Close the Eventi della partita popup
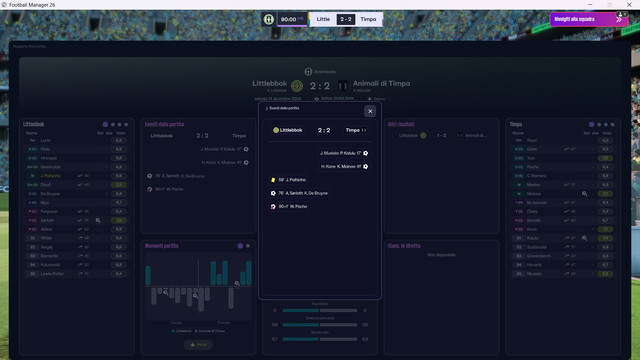Screen dimensions: 640x360 pyautogui.click(x=370, y=111)
